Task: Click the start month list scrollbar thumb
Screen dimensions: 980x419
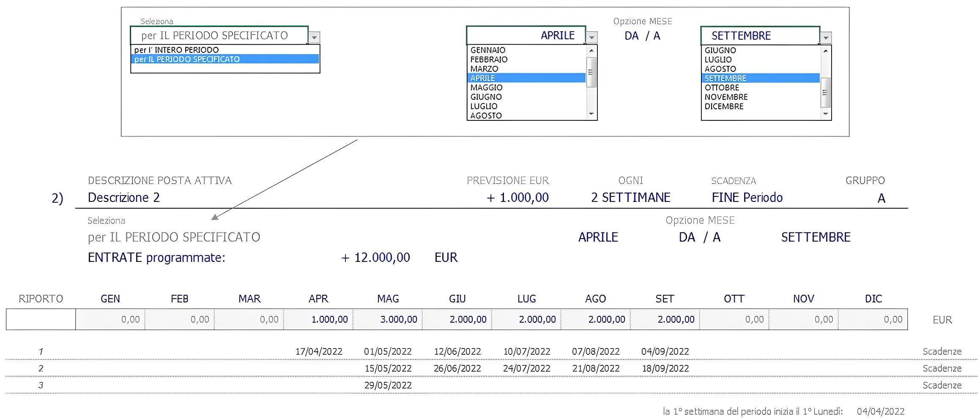Action: click(x=591, y=72)
